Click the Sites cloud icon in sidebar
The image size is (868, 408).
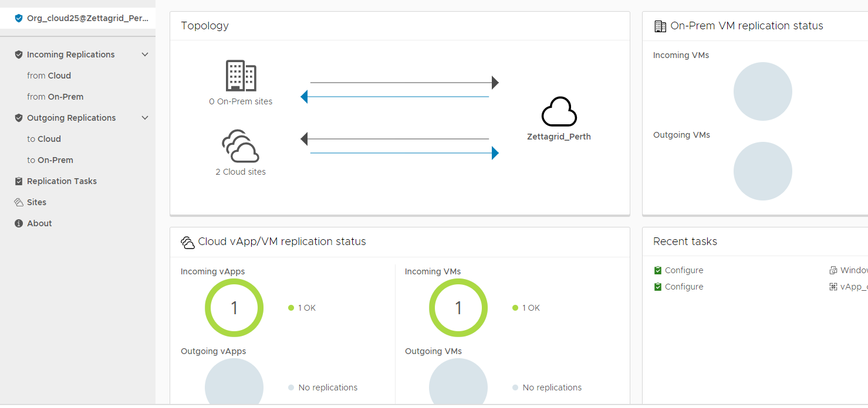pos(19,202)
